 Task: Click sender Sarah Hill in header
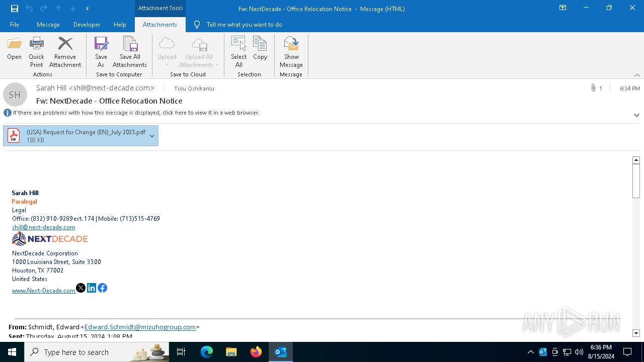(95, 88)
